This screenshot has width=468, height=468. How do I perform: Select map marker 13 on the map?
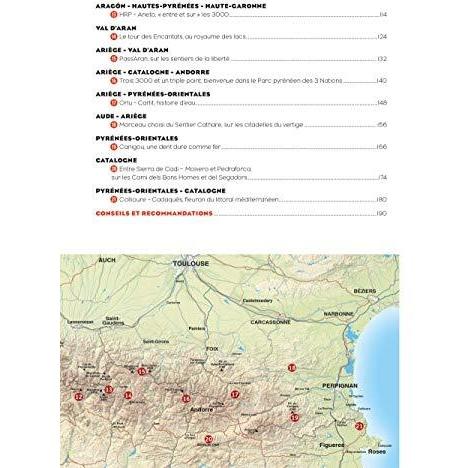[x=109, y=389]
